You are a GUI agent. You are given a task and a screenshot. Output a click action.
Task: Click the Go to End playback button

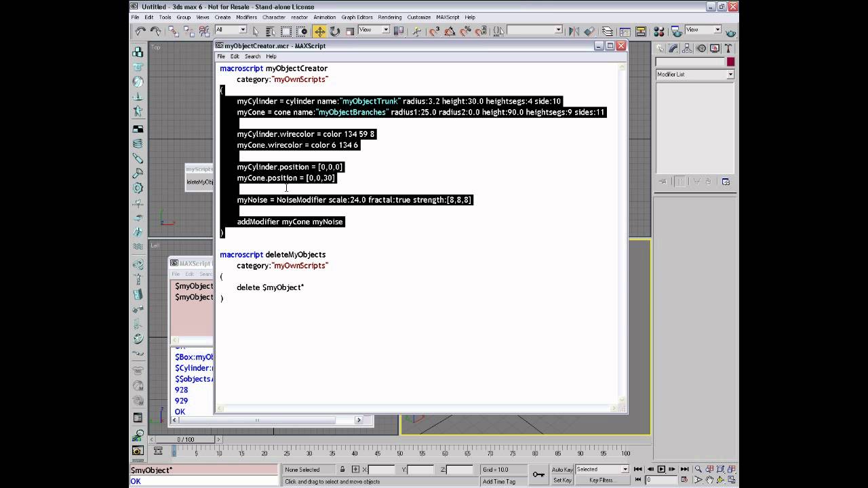685,469
